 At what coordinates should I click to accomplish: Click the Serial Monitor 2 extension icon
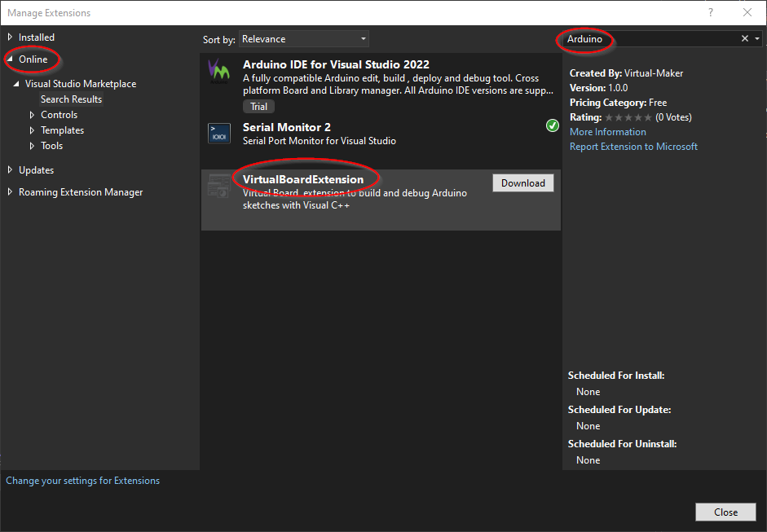218,134
